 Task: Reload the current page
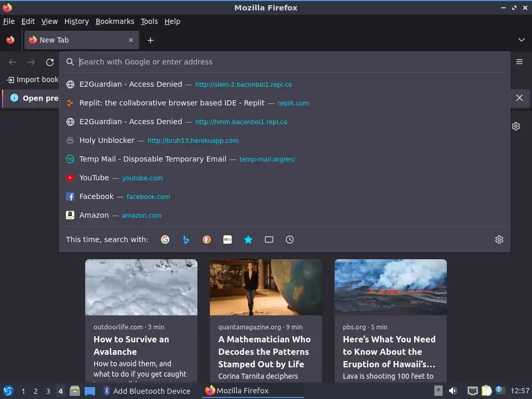[50, 62]
